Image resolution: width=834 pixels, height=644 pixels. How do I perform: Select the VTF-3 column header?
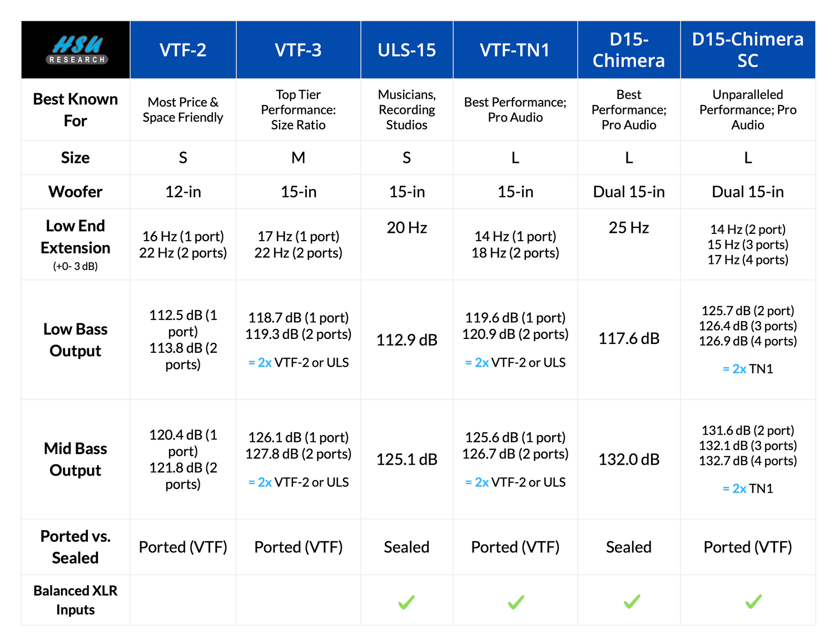[x=298, y=50]
